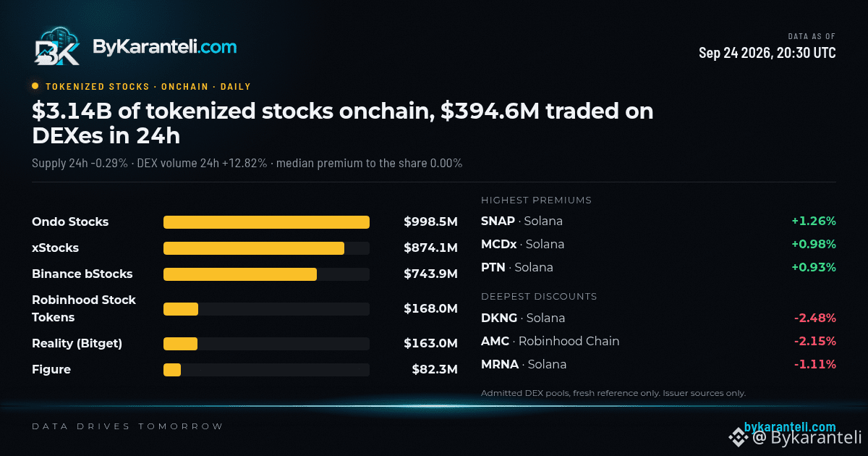Click the Binance watermark diamond icon

point(737,436)
